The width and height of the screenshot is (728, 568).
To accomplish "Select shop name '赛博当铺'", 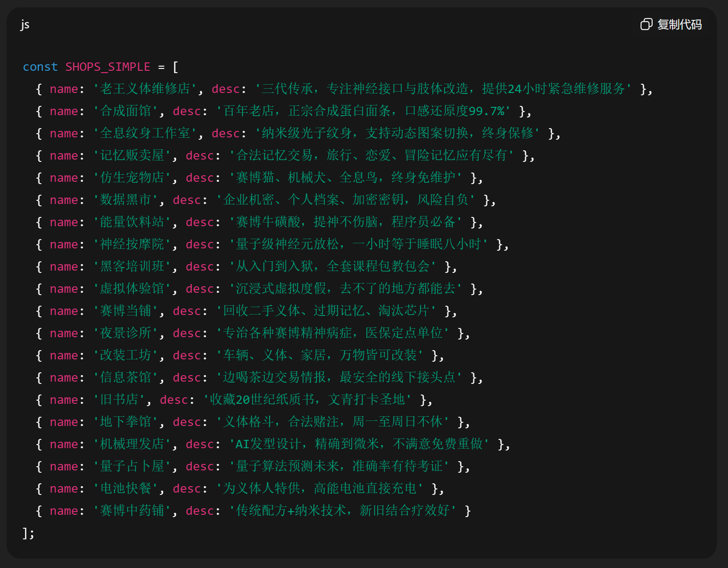I will pyautogui.click(x=126, y=311).
